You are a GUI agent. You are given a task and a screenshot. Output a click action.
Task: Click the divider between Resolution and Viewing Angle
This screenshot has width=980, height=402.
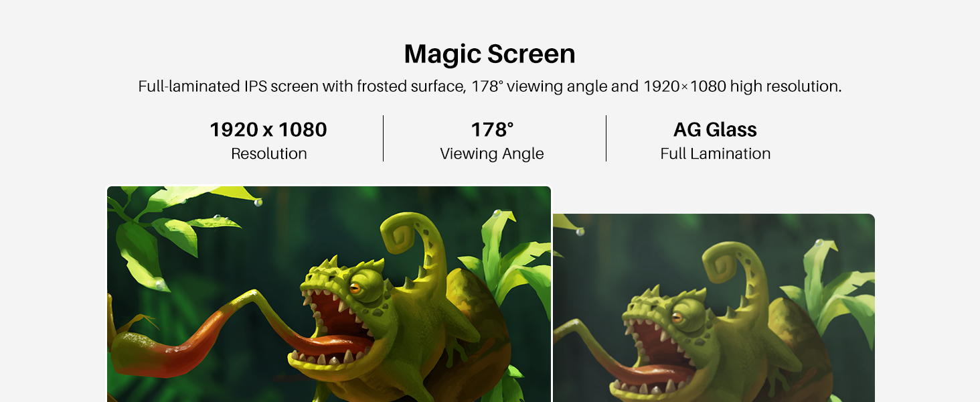[x=383, y=139]
